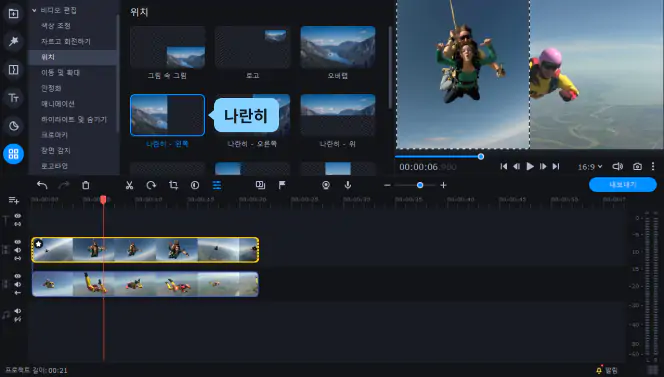The width and height of the screenshot is (664, 377).
Task: Click the undo arrow icon
Action: pyautogui.click(x=42, y=185)
